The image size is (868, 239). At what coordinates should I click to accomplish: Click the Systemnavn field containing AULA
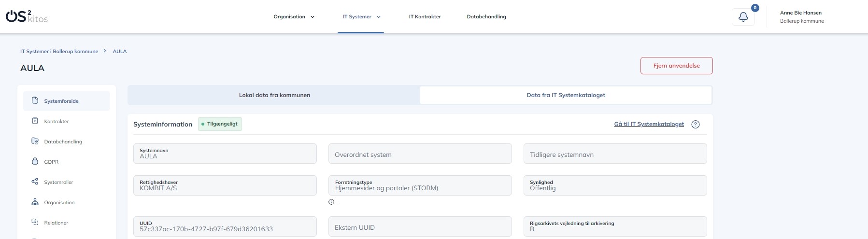pyautogui.click(x=225, y=154)
